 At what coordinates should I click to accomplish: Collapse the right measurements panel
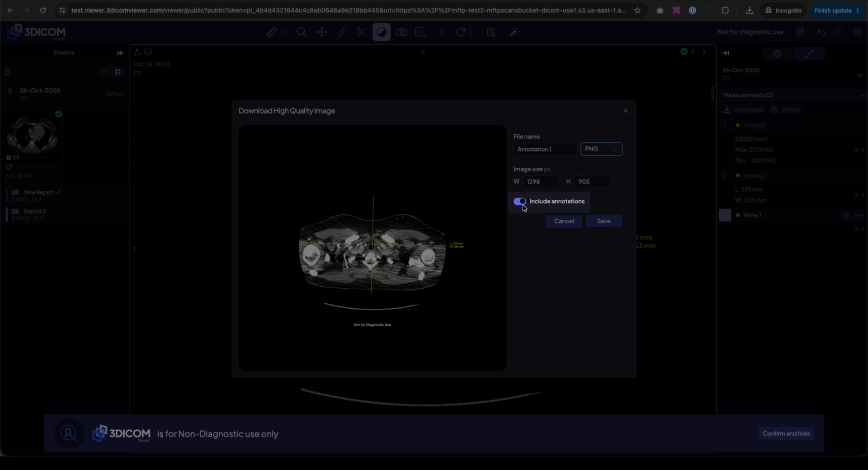726,53
